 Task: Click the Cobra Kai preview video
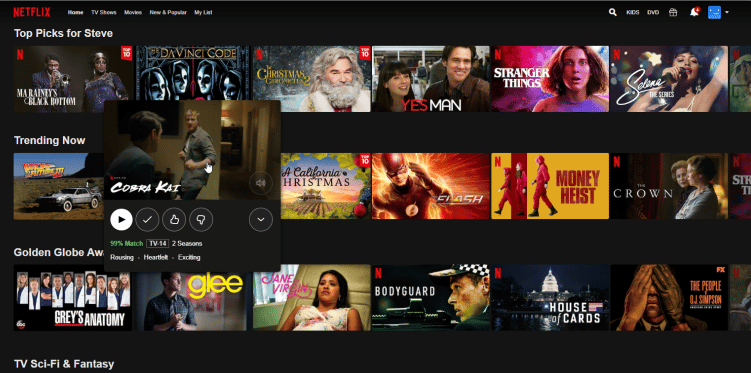coord(192,150)
